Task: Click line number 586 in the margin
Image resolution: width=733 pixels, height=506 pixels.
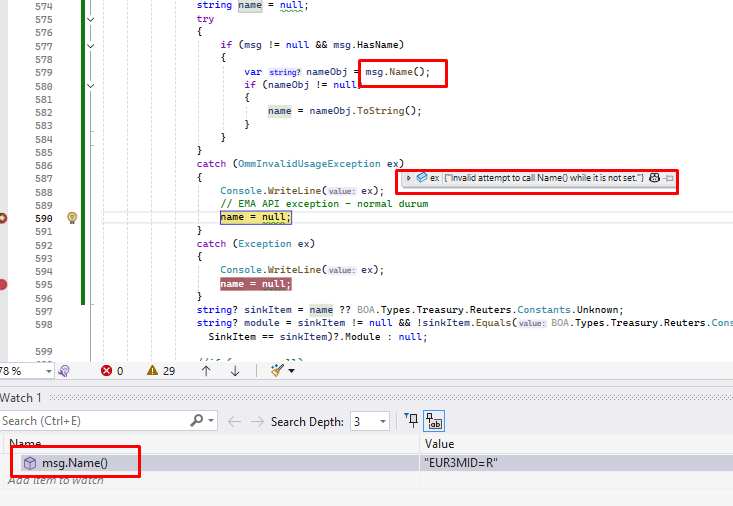Action: [43, 166]
